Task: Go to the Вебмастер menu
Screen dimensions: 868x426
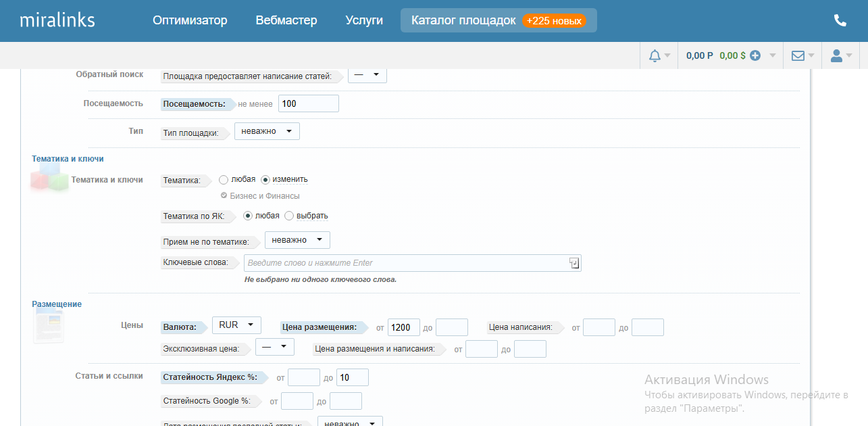Action: pos(286,20)
